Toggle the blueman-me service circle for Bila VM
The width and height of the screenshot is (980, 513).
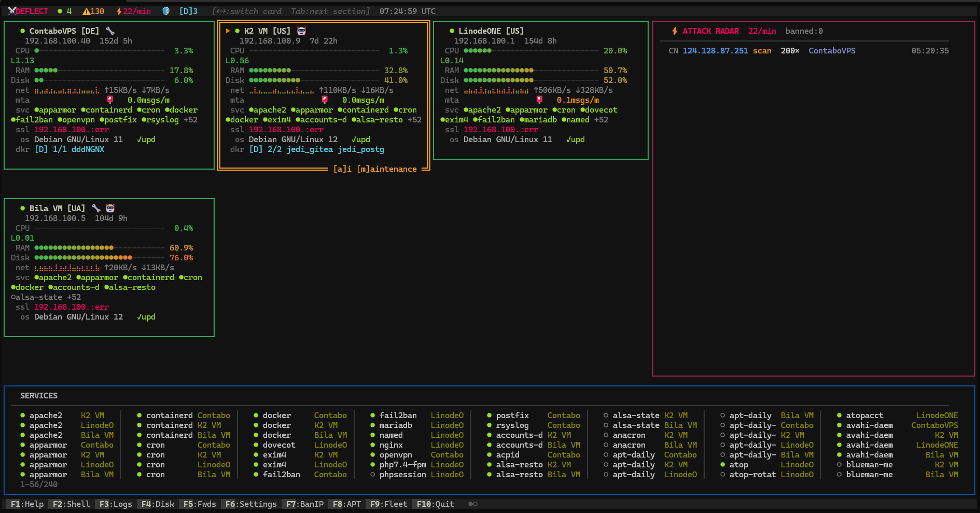(x=840, y=475)
